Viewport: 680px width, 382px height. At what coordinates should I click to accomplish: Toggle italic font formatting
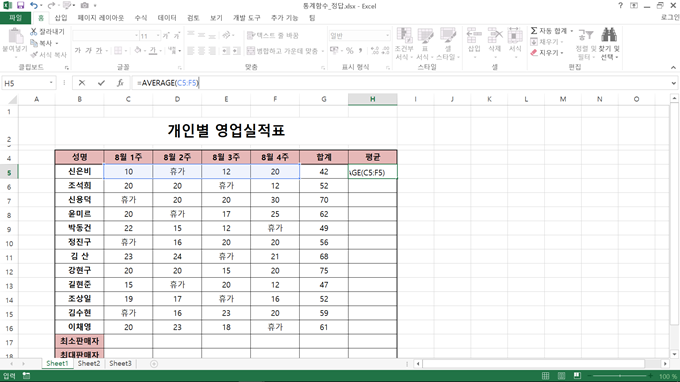(x=88, y=51)
